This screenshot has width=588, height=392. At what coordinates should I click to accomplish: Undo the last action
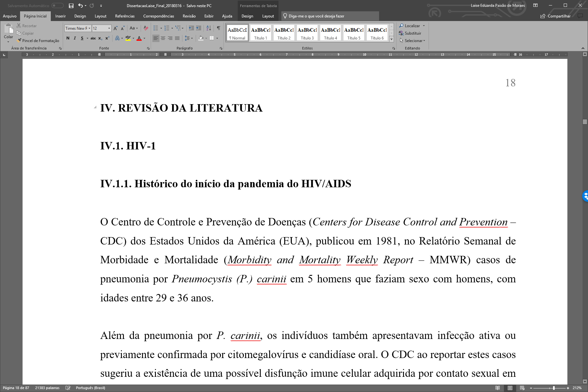[x=80, y=5]
